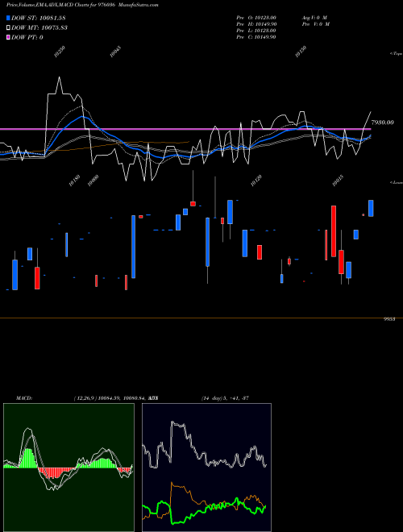Click the 'Pre V: 0 M' volume text

pos(316,23)
